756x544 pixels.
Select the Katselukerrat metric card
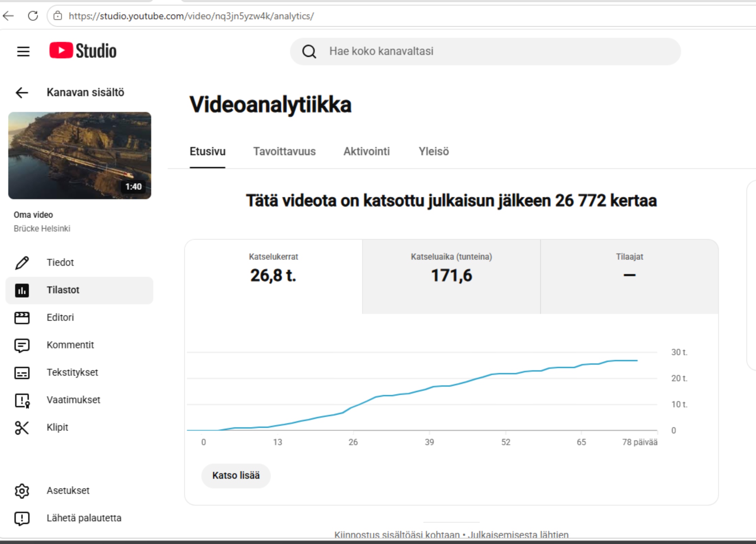click(274, 277)
